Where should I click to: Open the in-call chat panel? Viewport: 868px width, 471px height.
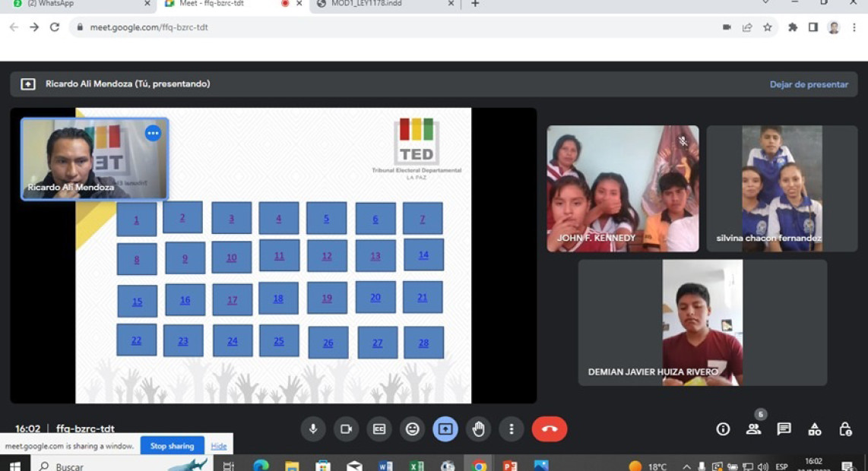pyautogui.click(x=783, y=429)
